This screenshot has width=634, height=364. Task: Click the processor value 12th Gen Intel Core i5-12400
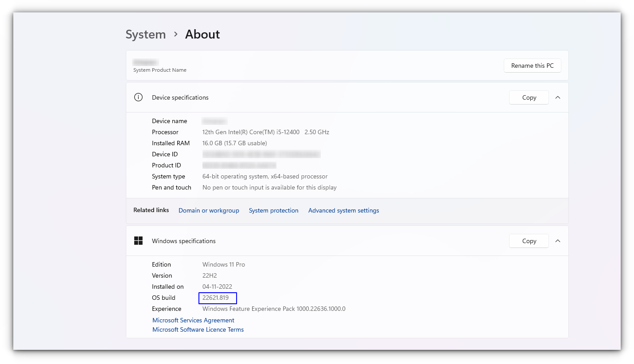tap(266, 132)
